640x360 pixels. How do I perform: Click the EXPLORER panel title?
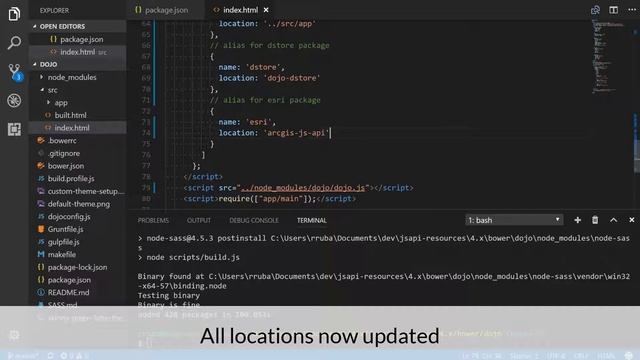pyautogui.click(x=54, y=10)
